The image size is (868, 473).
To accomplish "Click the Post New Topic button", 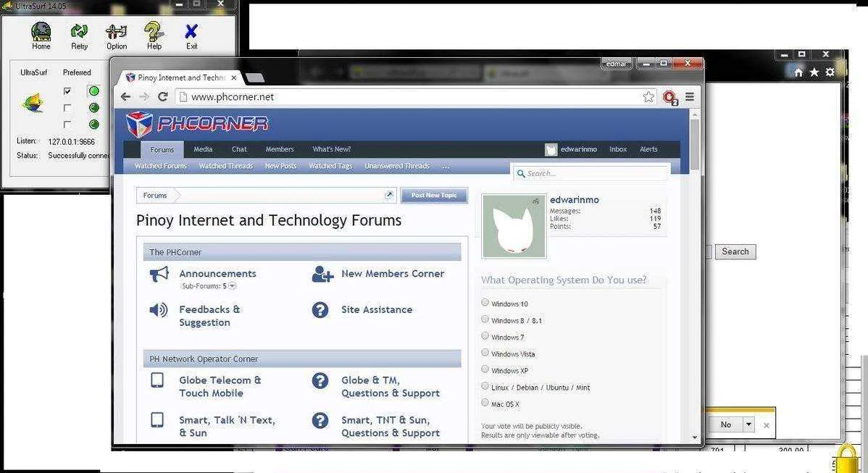I will (x=434, y=196).
